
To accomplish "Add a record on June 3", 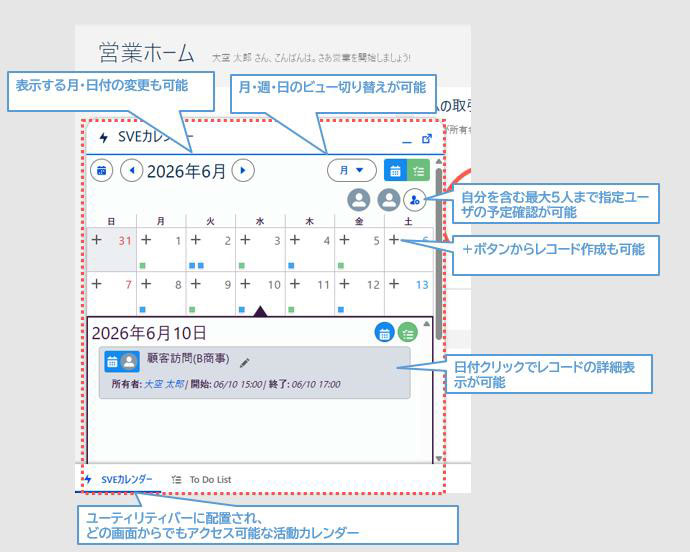I will [245, 240].
